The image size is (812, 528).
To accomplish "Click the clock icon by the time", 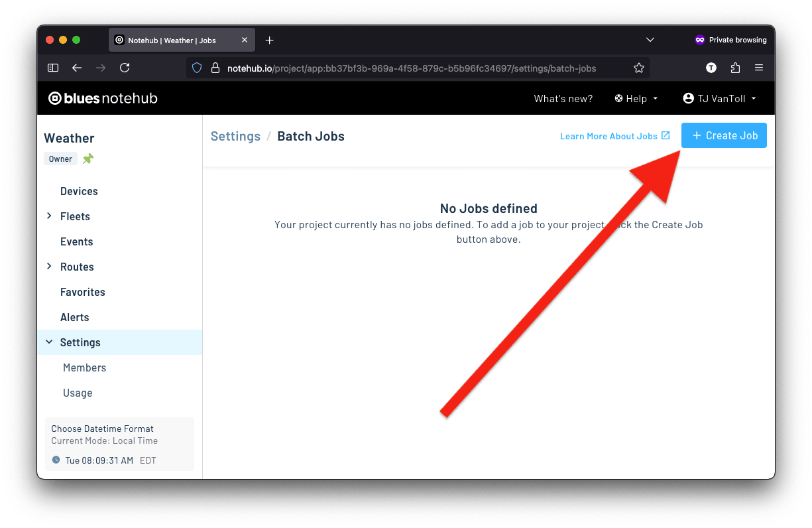I will tap(56, 460).
